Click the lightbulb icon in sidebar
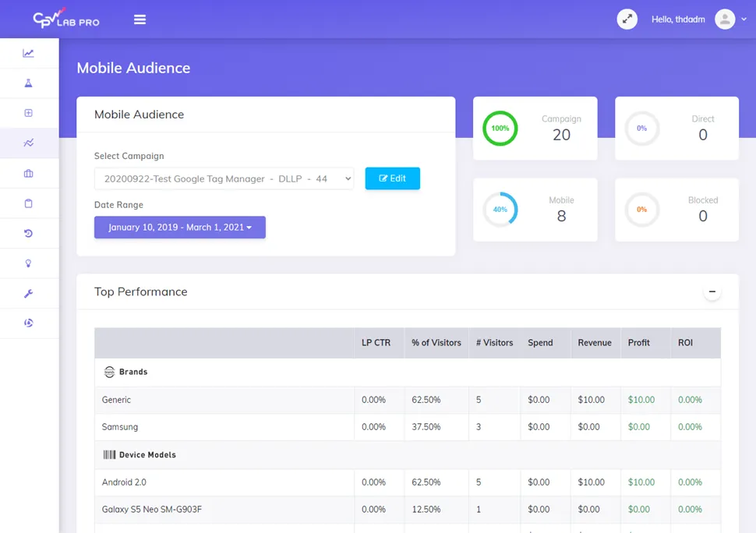The width and height of the screenshot is (756, 533). [x=28, y=263]
